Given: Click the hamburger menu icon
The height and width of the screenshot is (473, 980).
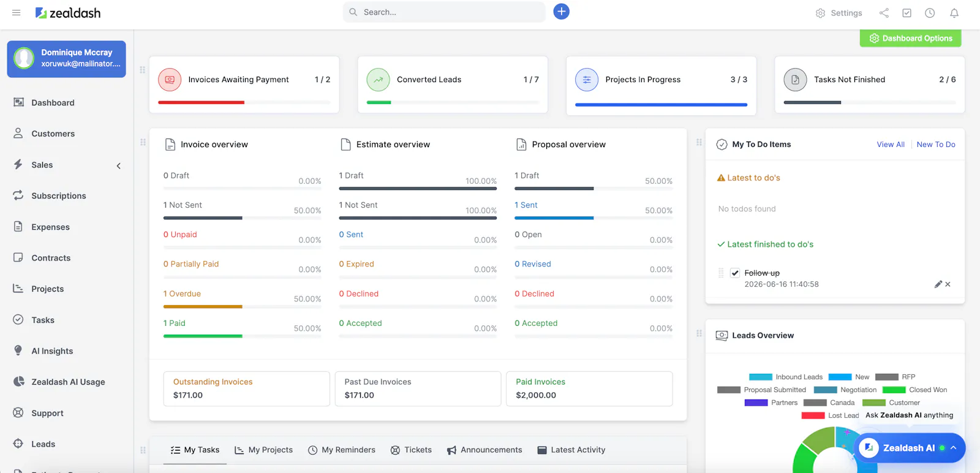Looking at the screenshot, I should coord(17,12).
